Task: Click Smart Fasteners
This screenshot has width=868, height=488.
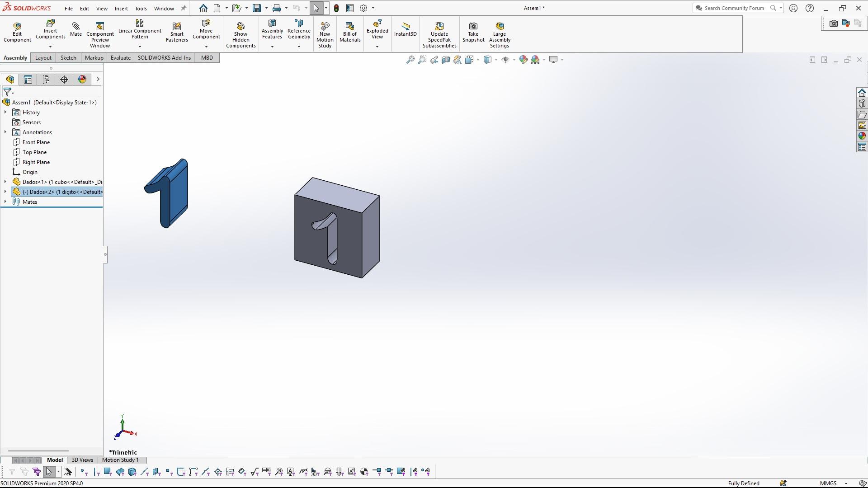Action: [177, 32]
